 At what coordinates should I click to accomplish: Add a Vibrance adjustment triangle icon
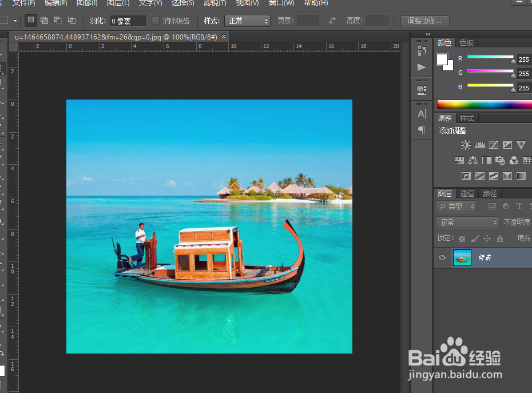pyautogui.click(x=521, y=145)
